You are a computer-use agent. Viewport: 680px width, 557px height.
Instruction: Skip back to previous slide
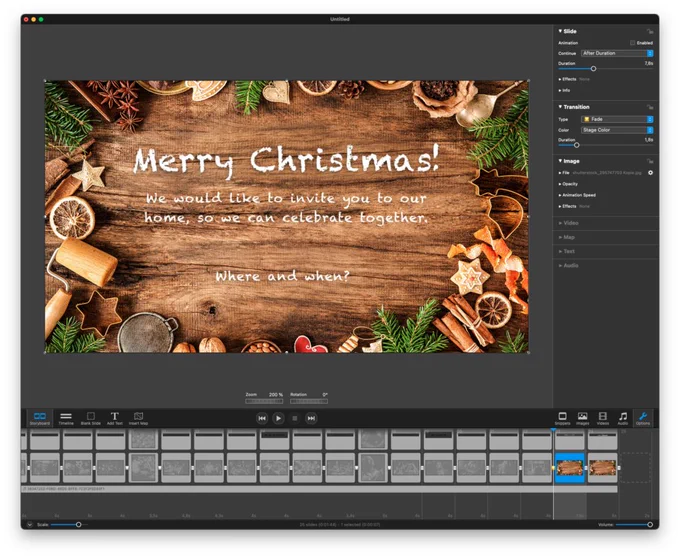262,418
